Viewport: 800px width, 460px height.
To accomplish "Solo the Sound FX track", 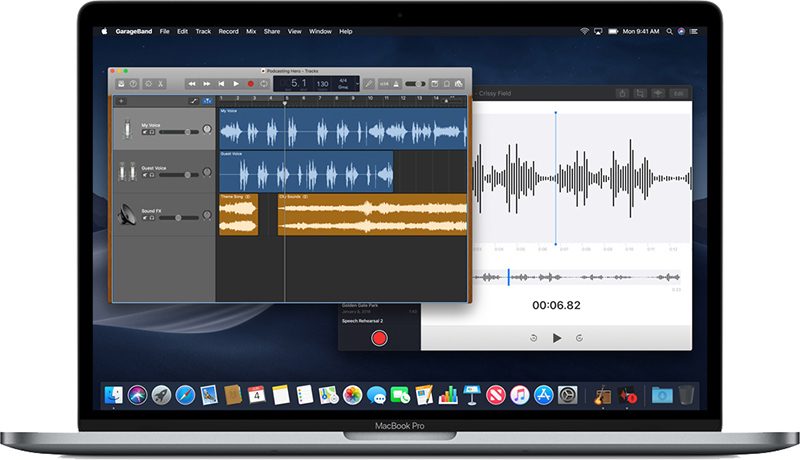I will (152, 218).
